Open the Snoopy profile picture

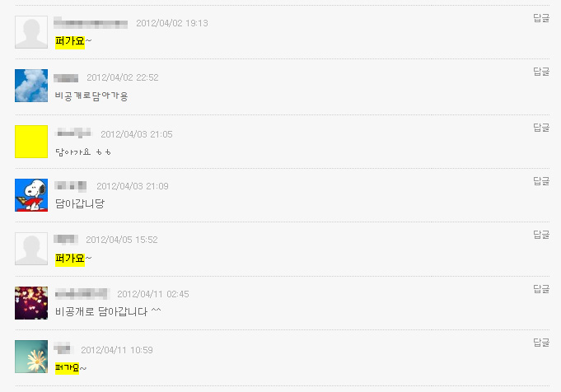point(31,195)
